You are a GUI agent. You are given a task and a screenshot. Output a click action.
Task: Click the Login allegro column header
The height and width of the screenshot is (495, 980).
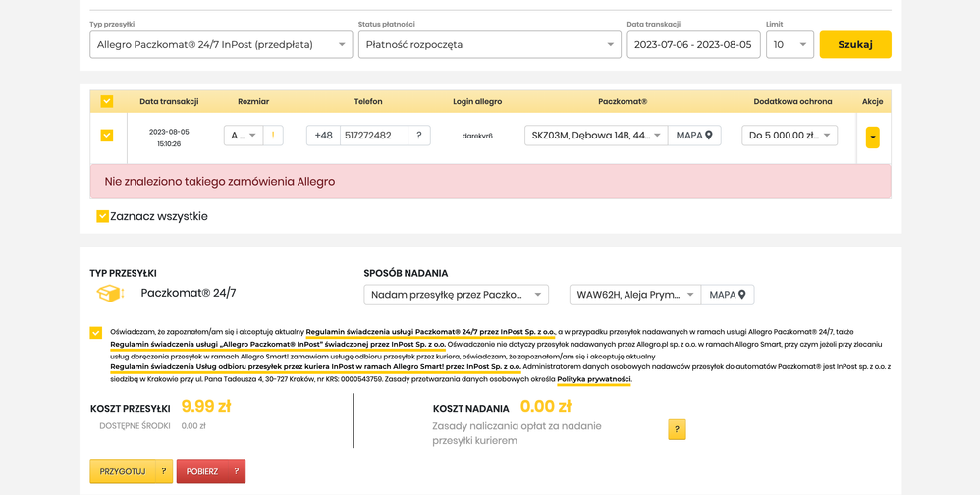pos(477,101)
